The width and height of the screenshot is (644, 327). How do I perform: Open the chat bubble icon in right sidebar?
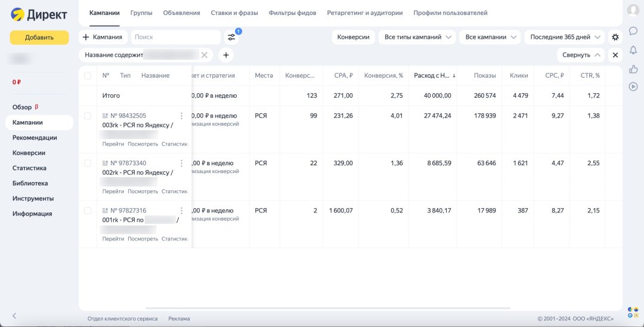pyautogui.click(x=633, y=31)
